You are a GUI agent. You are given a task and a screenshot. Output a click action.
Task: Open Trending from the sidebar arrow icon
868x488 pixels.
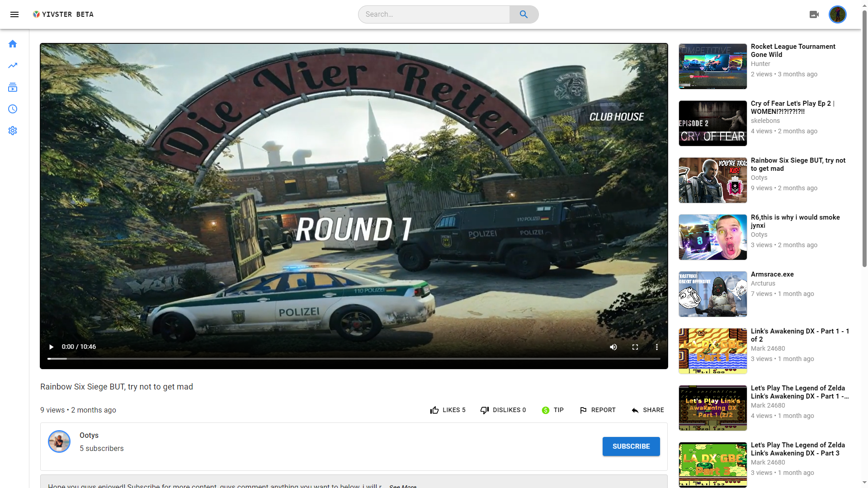(13, 66)
